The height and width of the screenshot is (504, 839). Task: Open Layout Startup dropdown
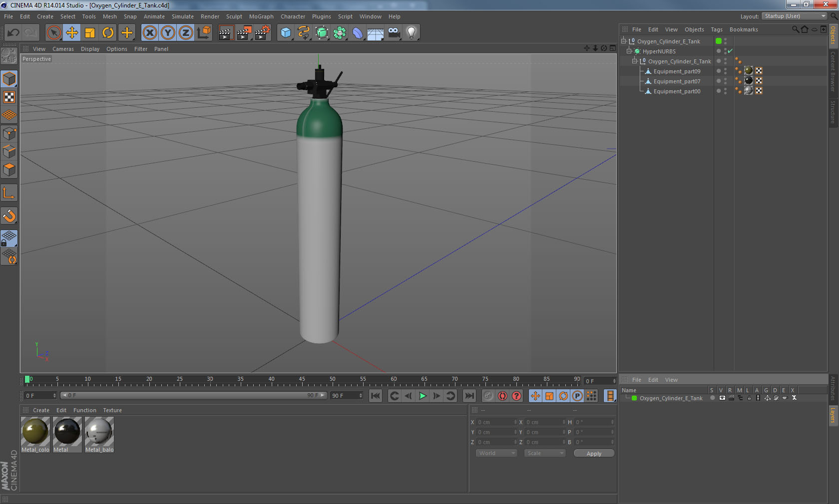point(795,16)
